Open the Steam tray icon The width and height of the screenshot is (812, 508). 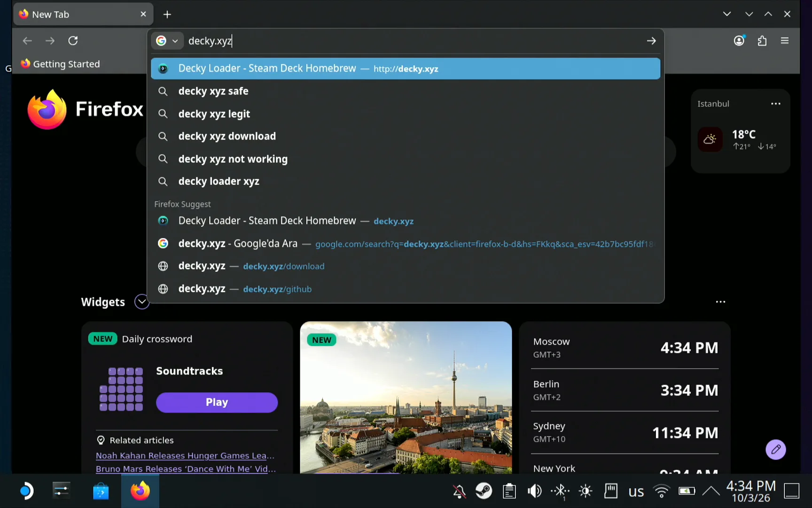(x=484, y=491)
